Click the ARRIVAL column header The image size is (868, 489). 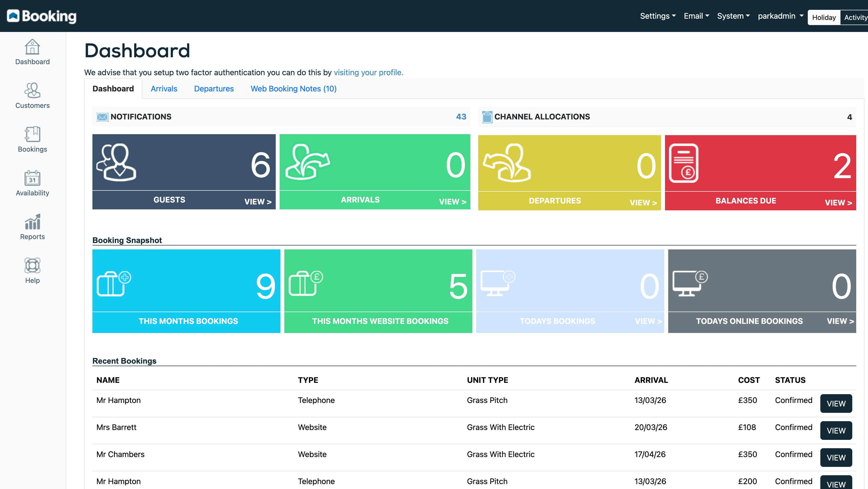point(651,380)
